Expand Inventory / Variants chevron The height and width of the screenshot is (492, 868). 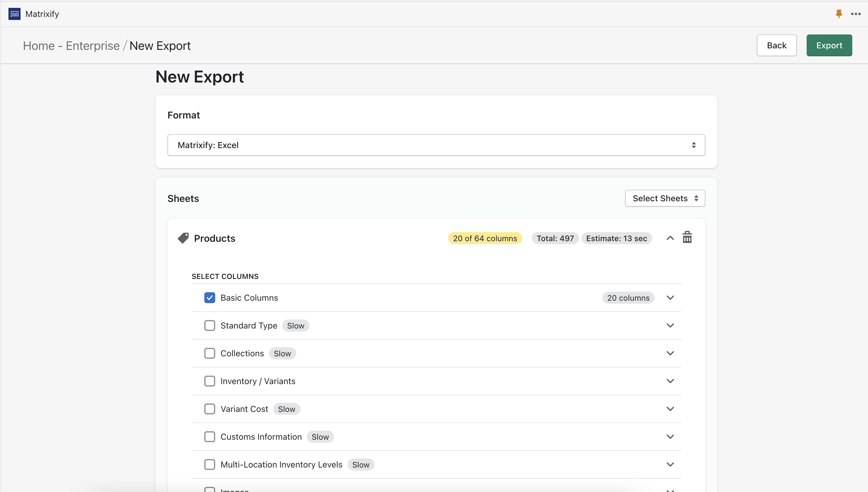670,381
